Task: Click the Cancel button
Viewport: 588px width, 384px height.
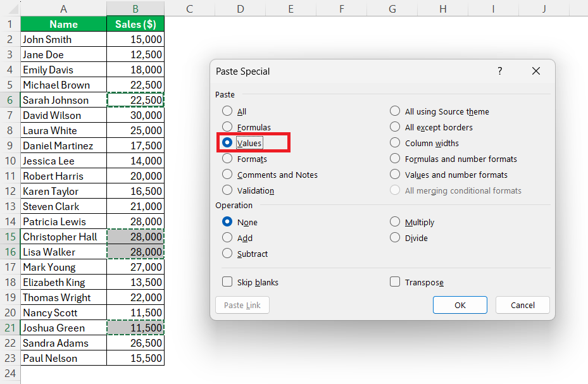Action: [522, 305]
